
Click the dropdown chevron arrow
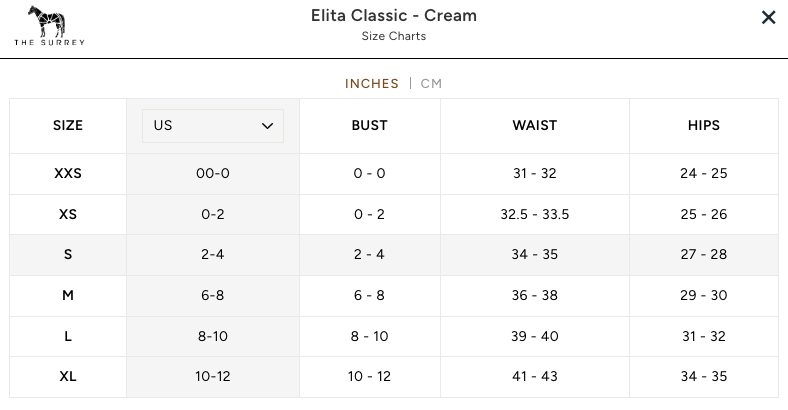[267, 126]
